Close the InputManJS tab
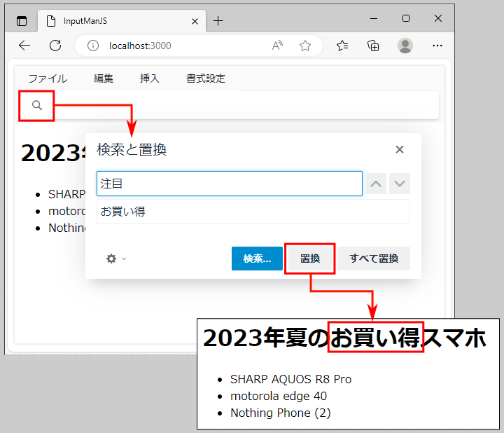The height and width of the screenshot is (433, 504). pyautogui.click(x=195, y=22)
